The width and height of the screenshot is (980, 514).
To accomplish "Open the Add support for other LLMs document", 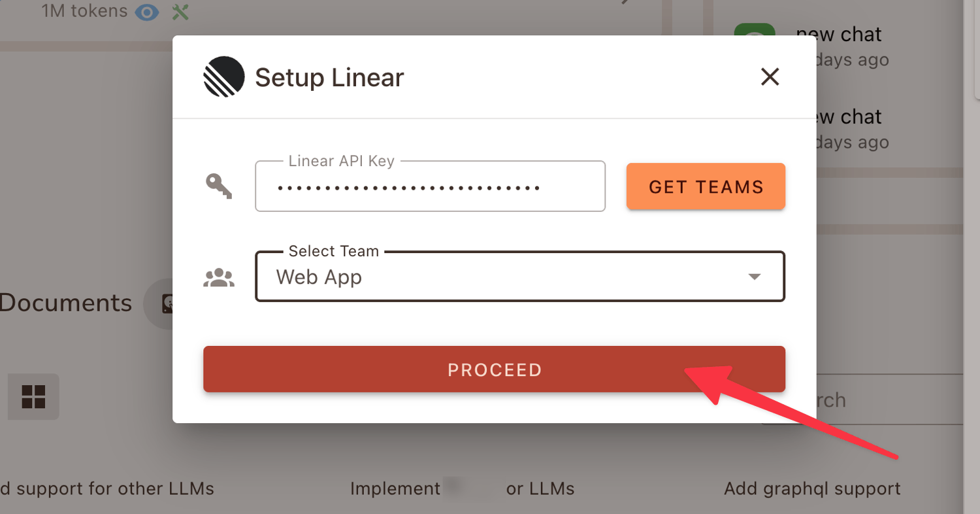I will (106, 488).
